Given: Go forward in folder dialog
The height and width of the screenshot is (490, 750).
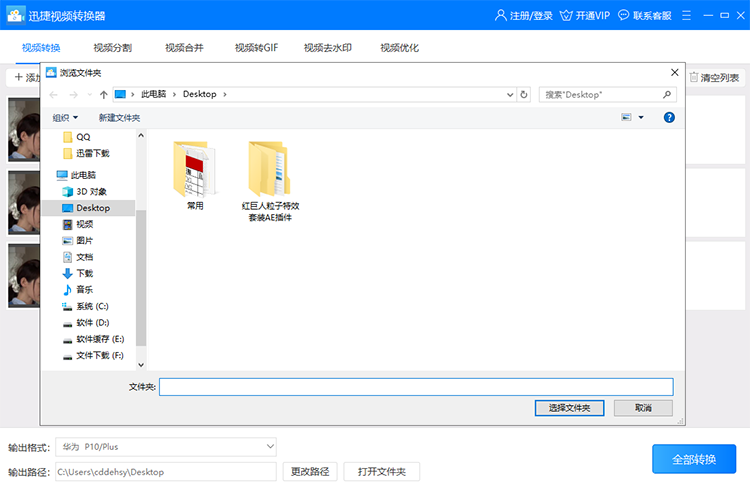Looking at the screenshot, I should pos(73,95).
